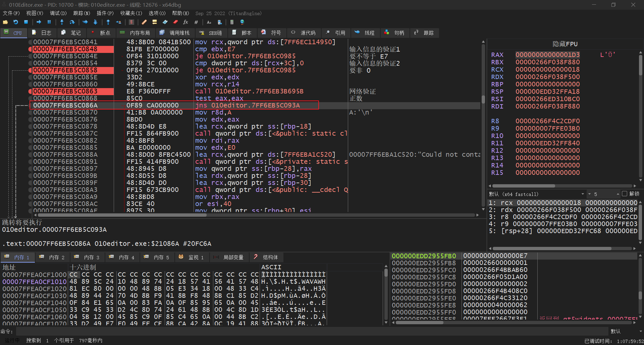Click the argument count decrease arrow

pos(589,194)
